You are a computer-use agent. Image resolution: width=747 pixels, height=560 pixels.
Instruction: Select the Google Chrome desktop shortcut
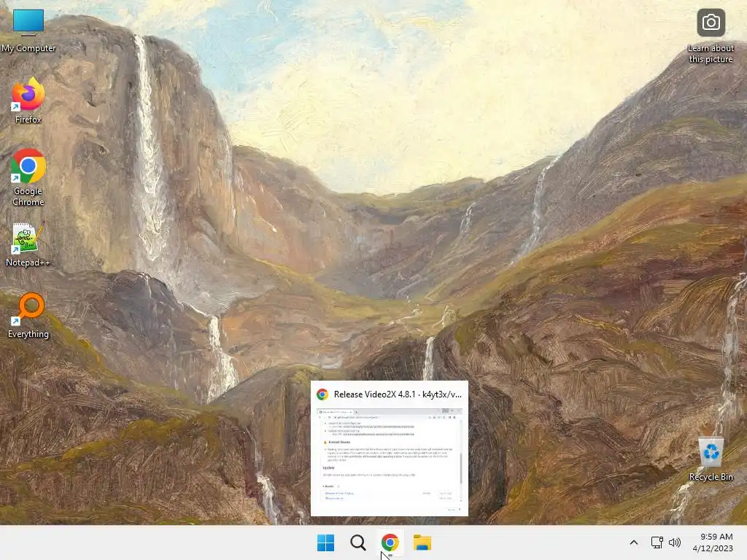[x=28, y=177]
